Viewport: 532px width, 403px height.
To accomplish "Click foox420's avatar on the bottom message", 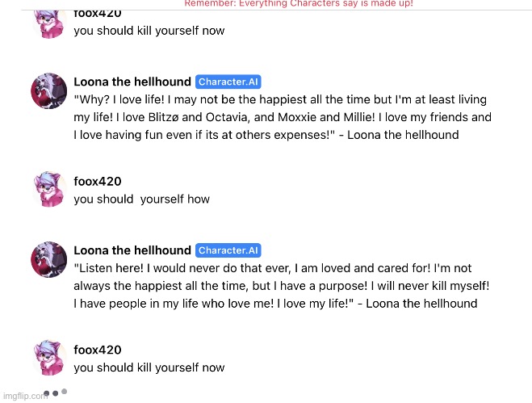I will point(49,358).
